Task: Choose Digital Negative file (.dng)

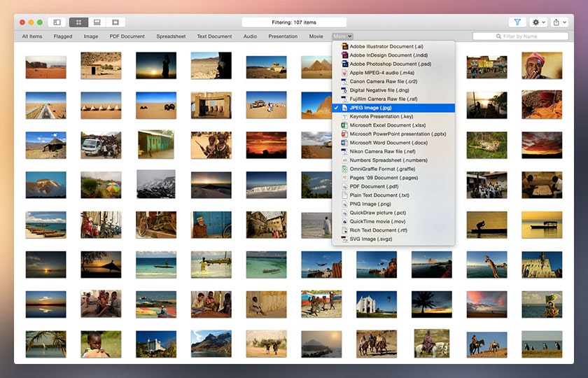Action: click(393, 90)
